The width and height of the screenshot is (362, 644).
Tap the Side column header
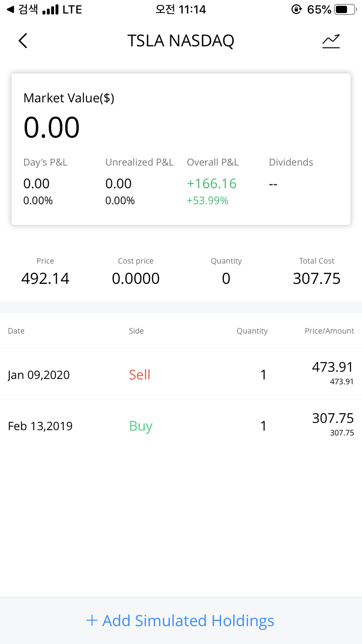pos(136,331)
